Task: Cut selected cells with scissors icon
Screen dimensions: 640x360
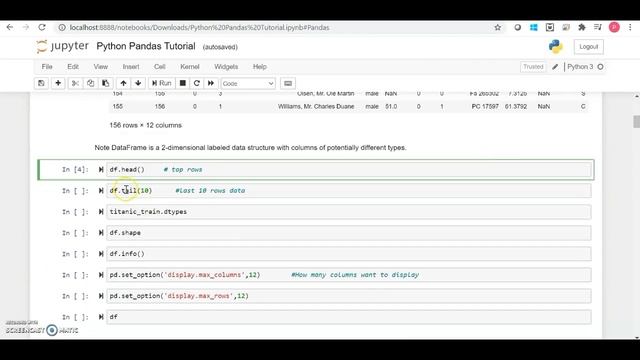Action: click(75, 83)
